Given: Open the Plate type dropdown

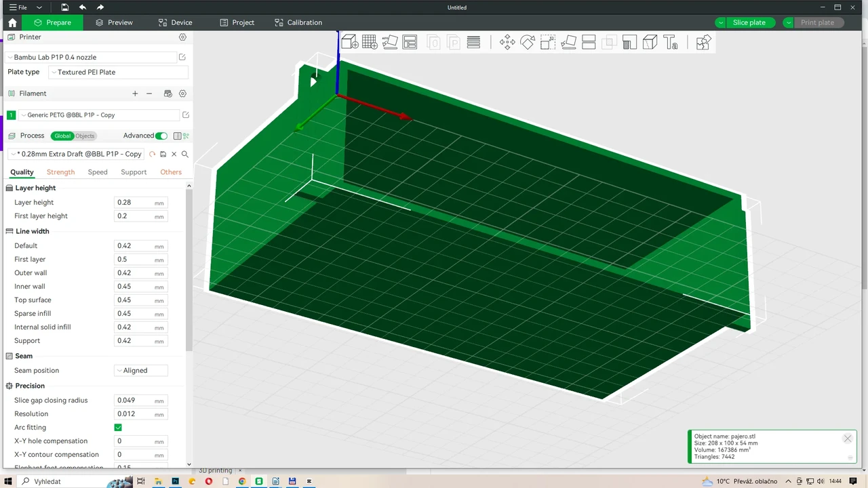Looking at the screenshot, I should click(119, 72).
